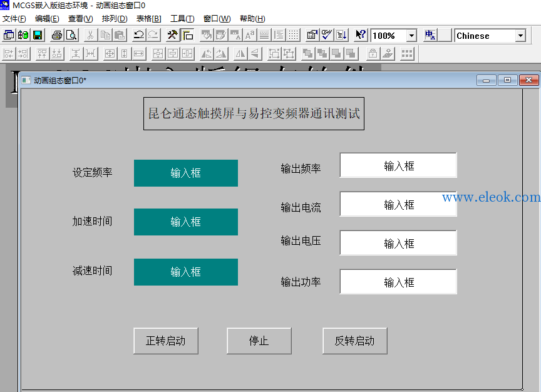Undo using the curved-arrow icon

point(139,35)
